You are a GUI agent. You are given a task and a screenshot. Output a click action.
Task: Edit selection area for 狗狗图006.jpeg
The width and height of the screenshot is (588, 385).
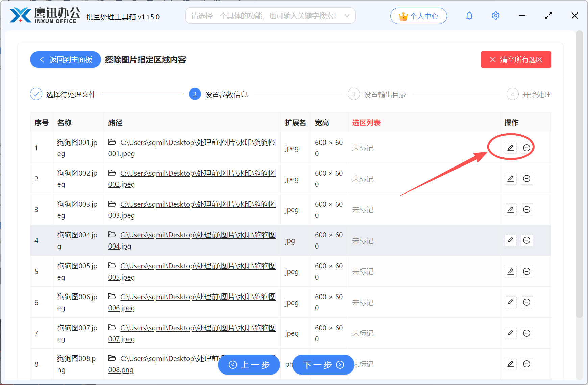point(510,302)
